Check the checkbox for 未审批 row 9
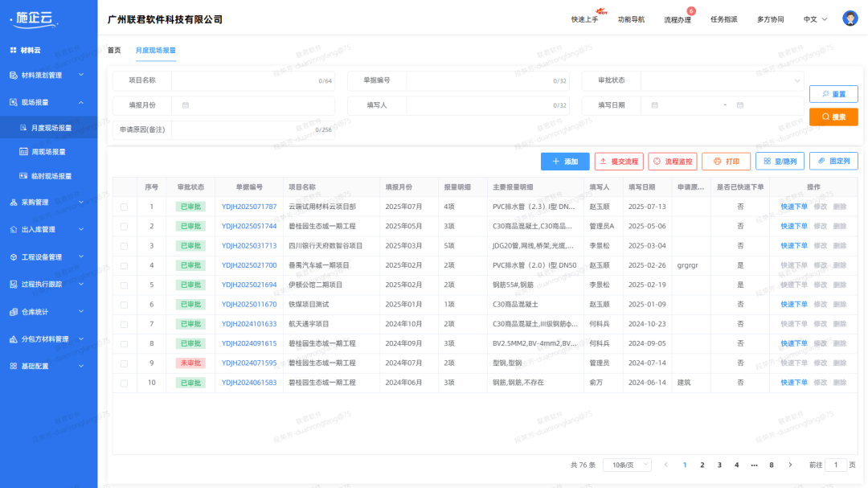868x488 pixels. coord(125,363)
